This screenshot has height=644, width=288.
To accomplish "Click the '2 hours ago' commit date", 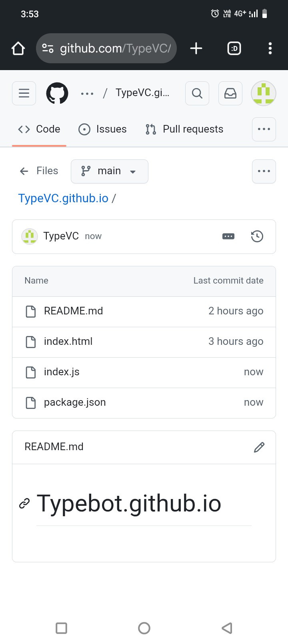I will coord(236,311).
